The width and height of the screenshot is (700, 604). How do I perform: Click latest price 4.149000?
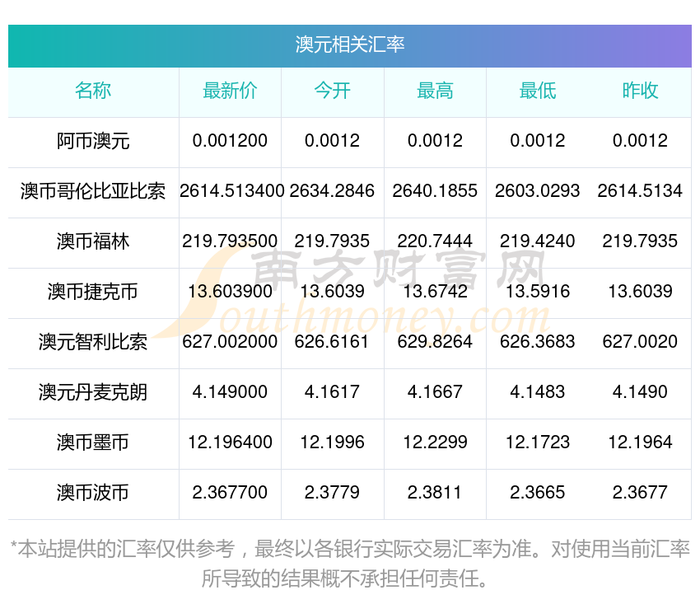pos(230,392)
